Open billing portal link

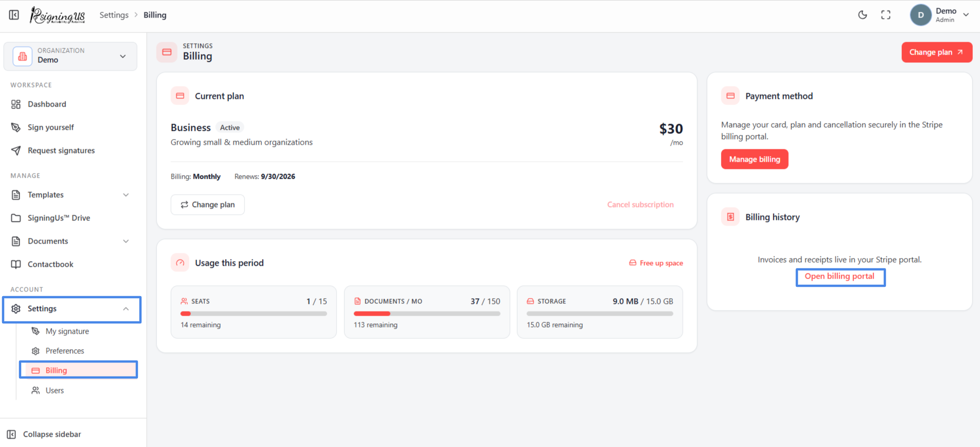(x=840, y=277)
